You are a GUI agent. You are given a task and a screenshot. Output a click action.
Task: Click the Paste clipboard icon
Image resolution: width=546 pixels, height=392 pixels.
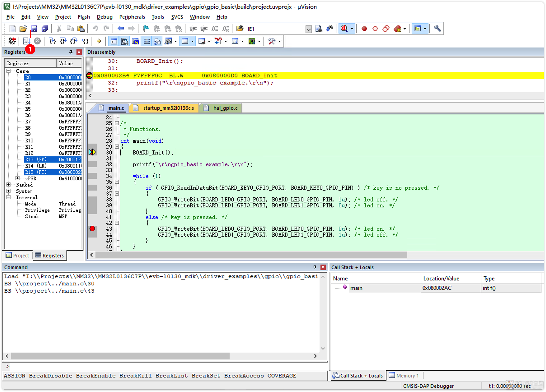tap(81, 29)
